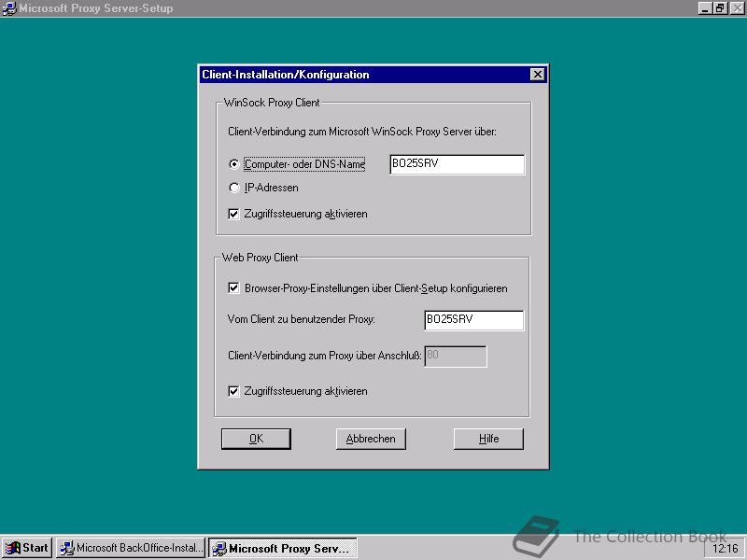Screen dimensions: 747x560
Task: Minimize the Microsoft Proxy Server-Setup window
Action: point(705,8)
